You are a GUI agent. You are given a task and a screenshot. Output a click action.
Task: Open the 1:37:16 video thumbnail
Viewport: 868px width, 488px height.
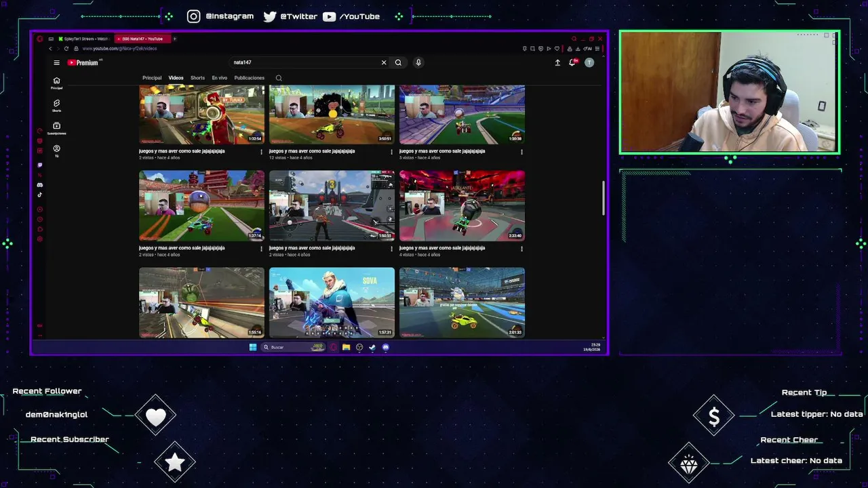coord(202,206)
